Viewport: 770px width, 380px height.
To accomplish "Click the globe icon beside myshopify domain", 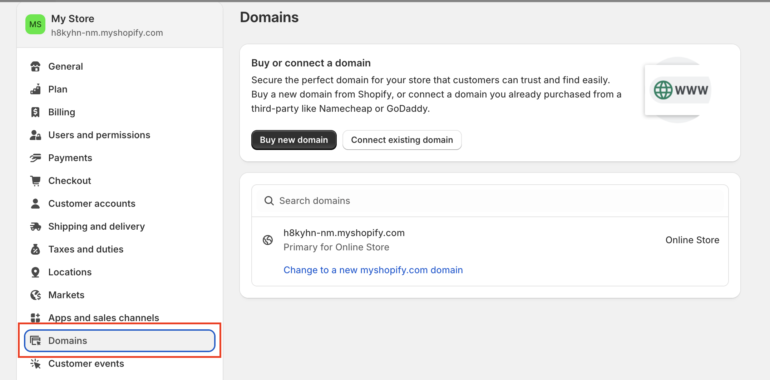I will [268, 240].
